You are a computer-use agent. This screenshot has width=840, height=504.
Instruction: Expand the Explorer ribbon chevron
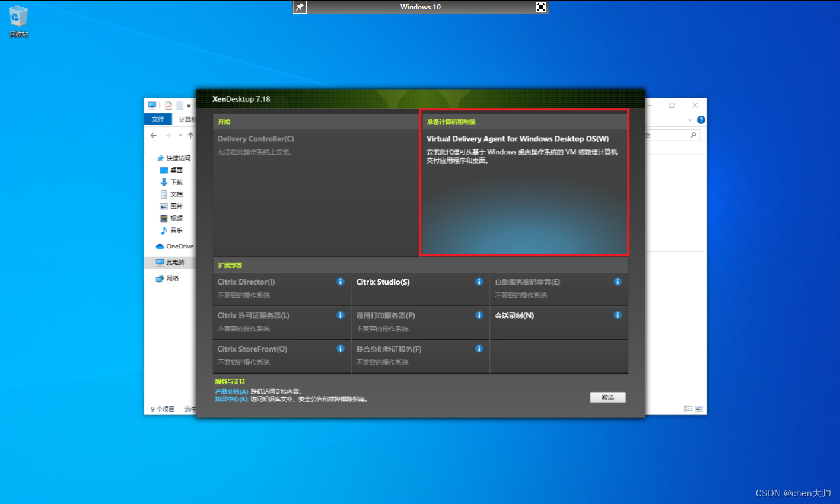(690, 120)
